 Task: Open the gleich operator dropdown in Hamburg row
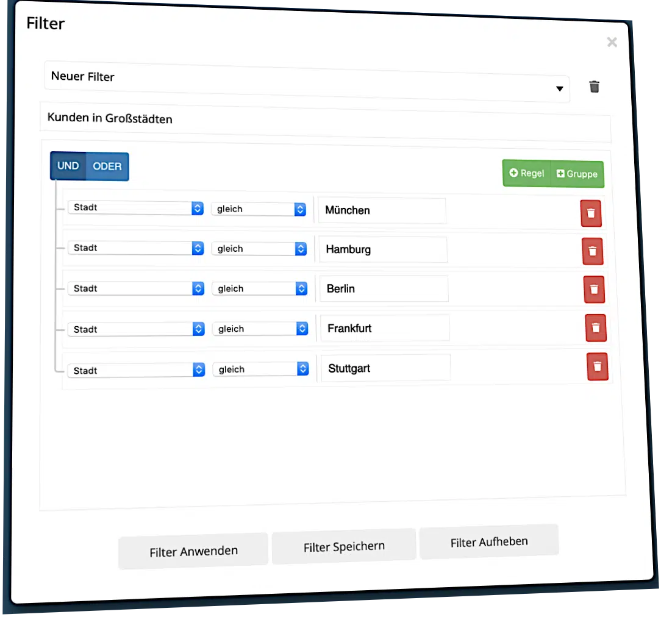[x=259, y=249]
